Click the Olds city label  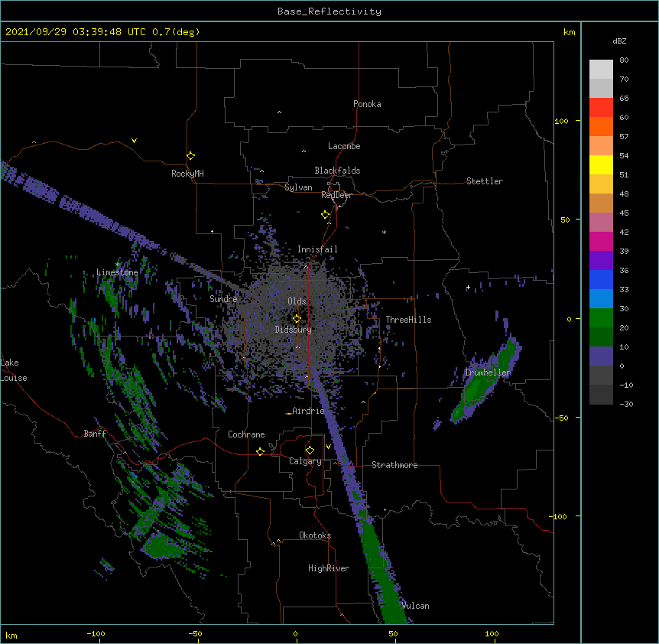[297, 301]
